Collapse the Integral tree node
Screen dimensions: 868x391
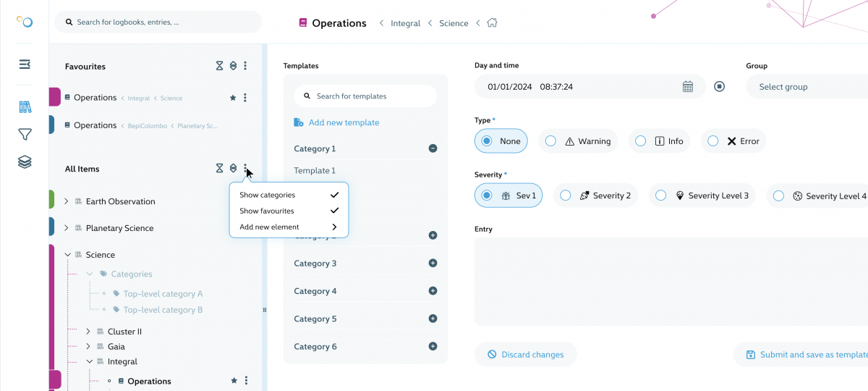pos(90,361)
